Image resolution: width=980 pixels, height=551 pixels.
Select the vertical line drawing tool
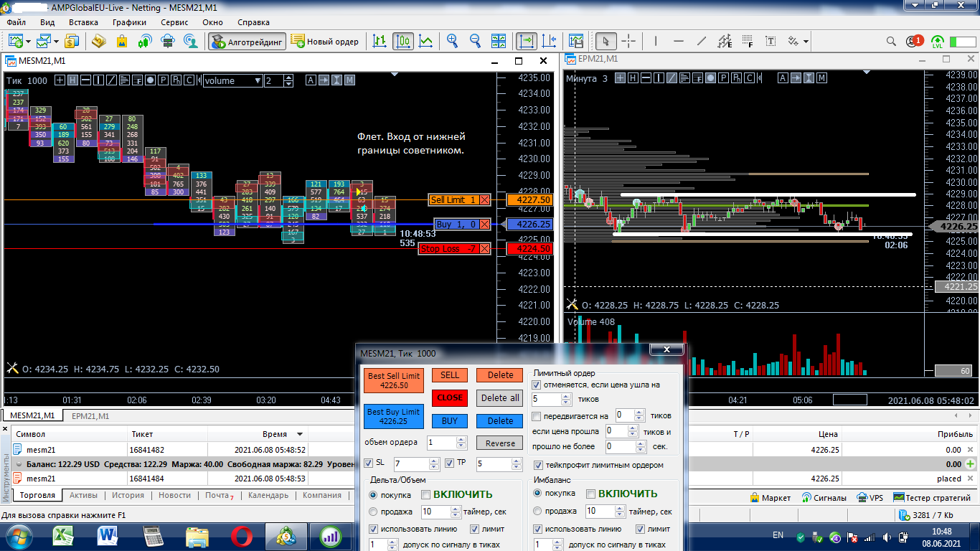(656, 41)
